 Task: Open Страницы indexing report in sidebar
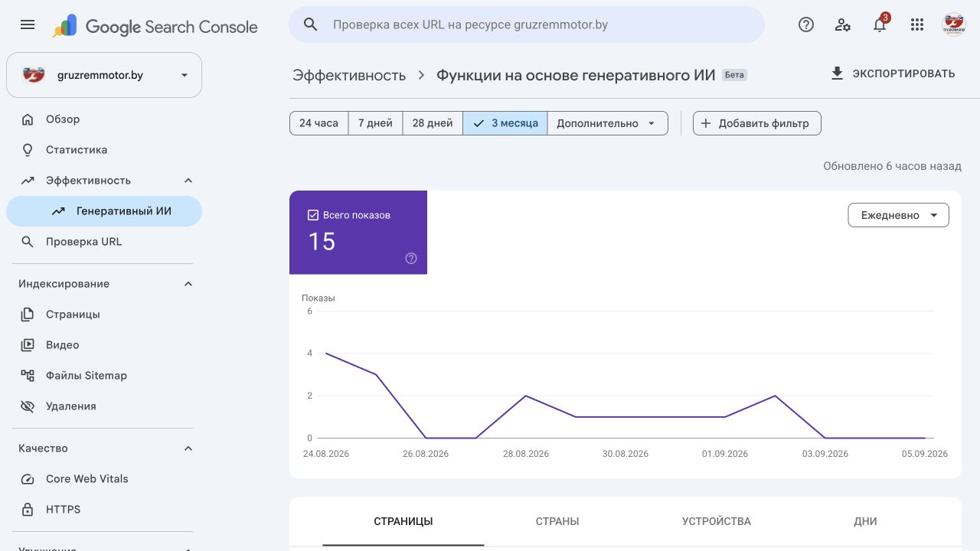pyautogui.click(x=104, y=315)
